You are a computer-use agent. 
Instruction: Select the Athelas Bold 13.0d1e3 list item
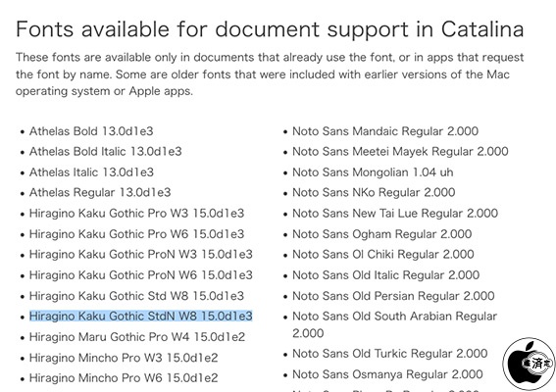tap(91, 131)
